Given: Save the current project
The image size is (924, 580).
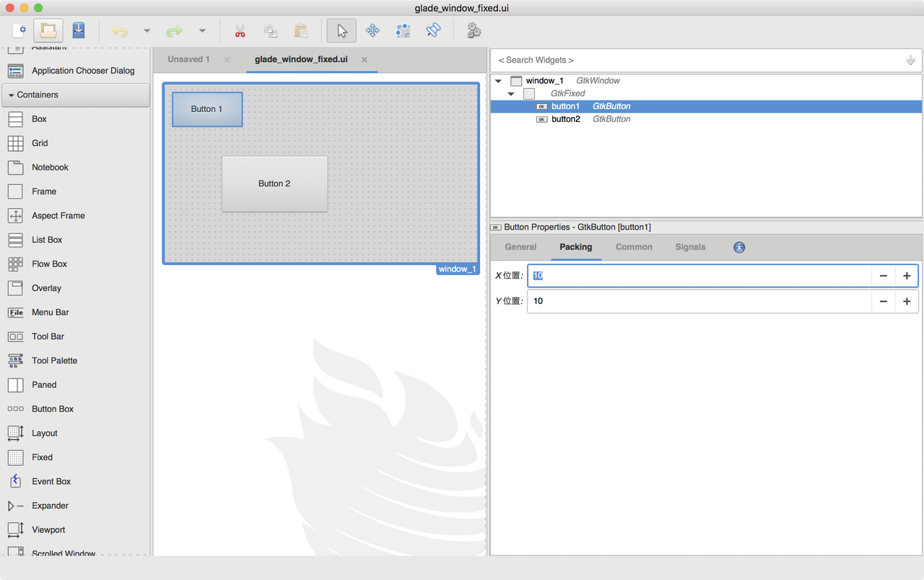Looking at the screenshot, I should tap(79, 30).
